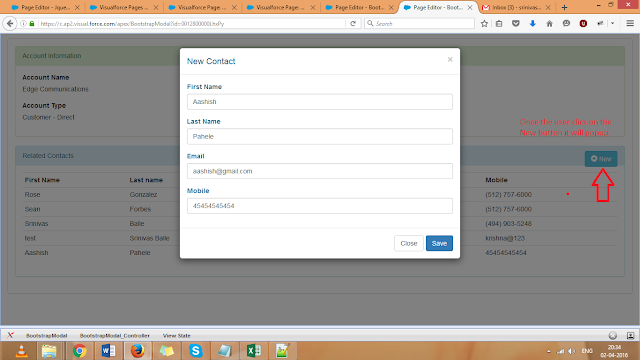Show hidden tray icons arrow
Viewport: 640px width, 360px height.
pyautogui.click(x=549, y=351)
